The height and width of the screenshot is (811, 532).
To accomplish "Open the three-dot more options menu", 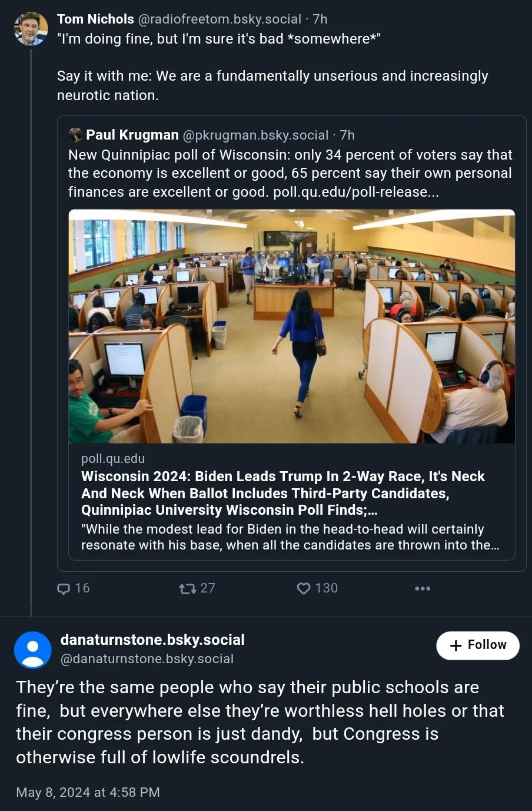I will coord(423,588).
